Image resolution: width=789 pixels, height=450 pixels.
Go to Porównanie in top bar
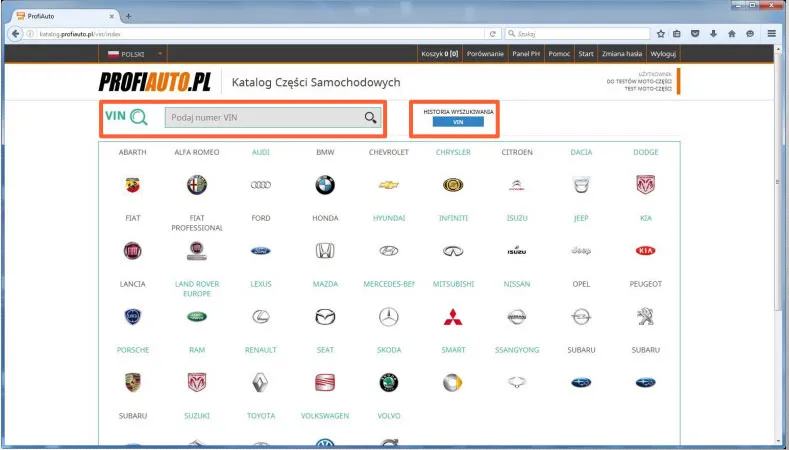point(485,54)
